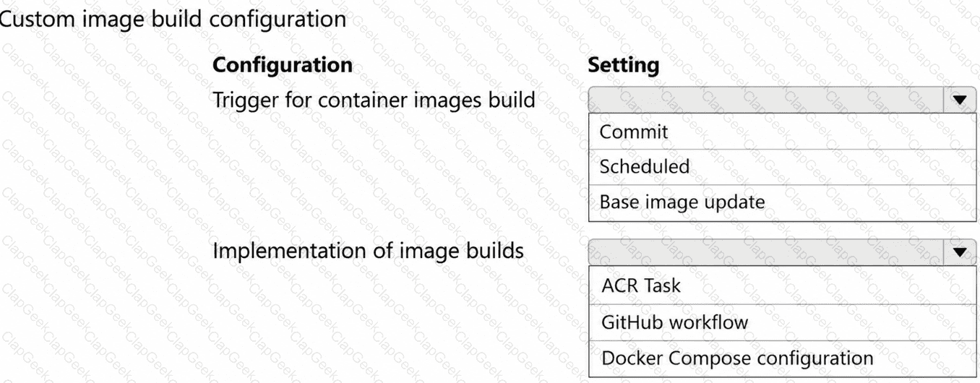Collapse the implementation list via its arrow

point(960,251)
